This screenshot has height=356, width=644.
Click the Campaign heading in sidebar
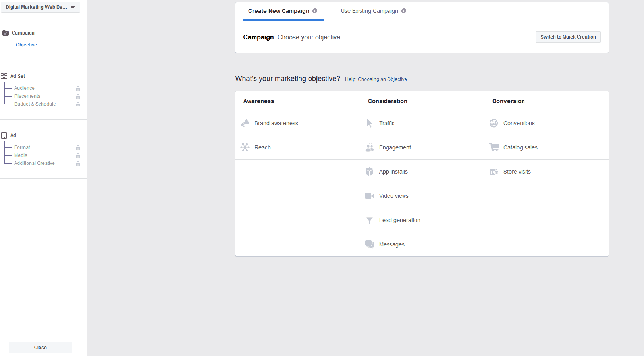click(x=23, y=33)
